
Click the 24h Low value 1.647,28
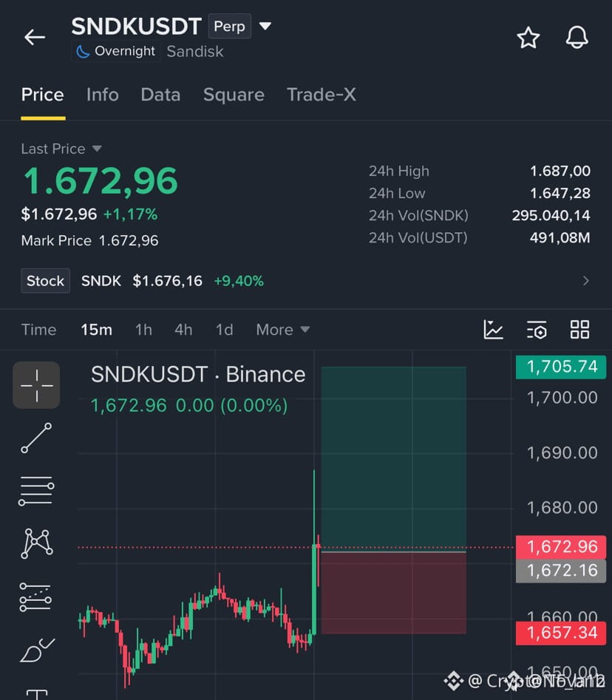560,194
